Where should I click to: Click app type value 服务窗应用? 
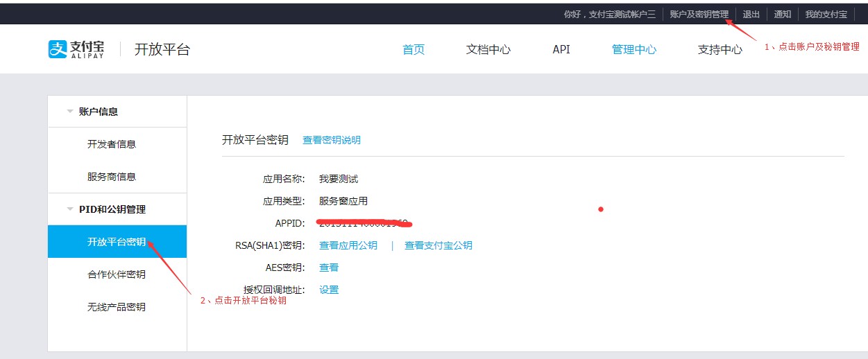click(343, 201)
